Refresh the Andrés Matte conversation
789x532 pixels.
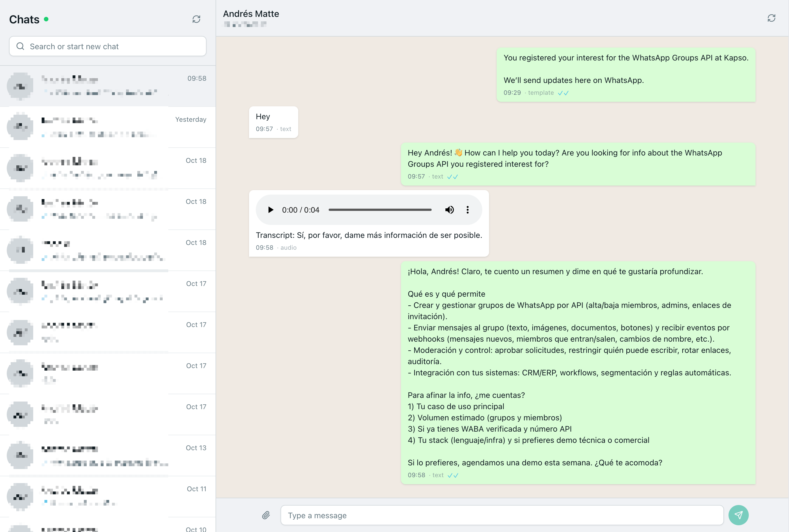tap(772, 18)
